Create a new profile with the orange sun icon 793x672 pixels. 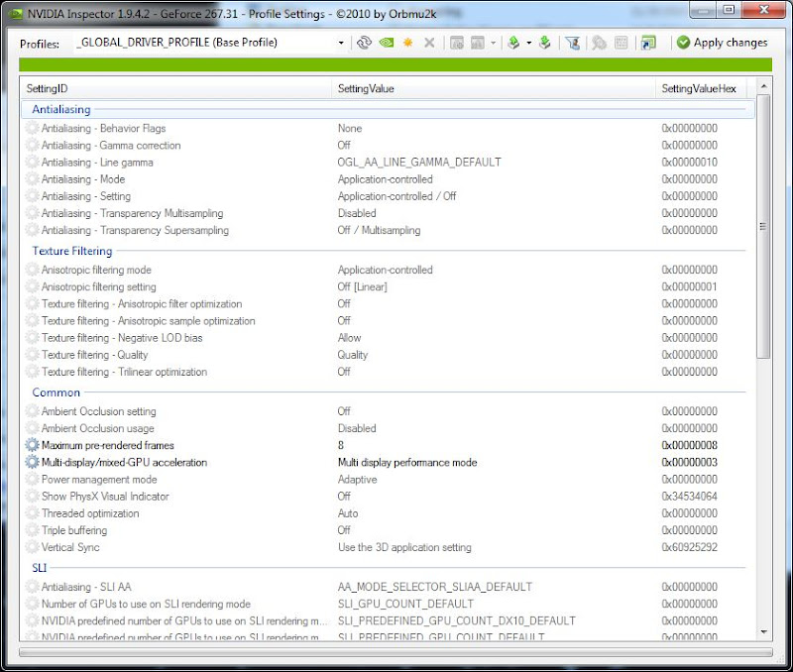pos(407,43)
